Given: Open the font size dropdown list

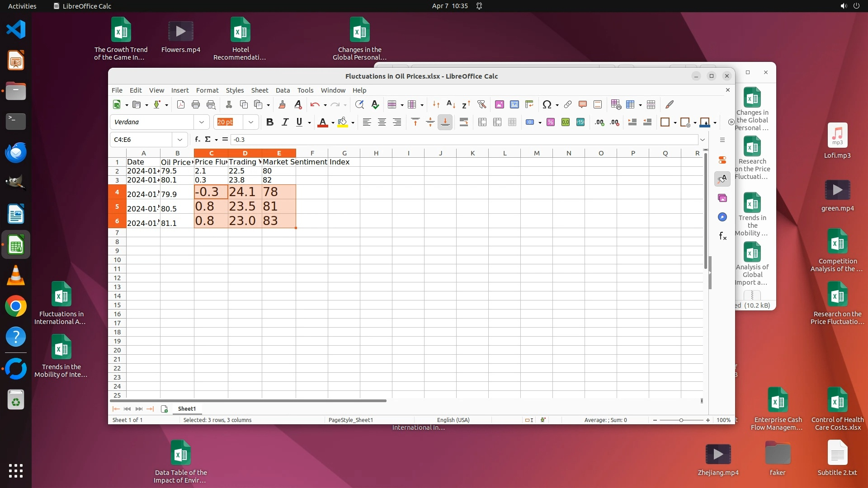Looking at the screenshot, I should click(x=251, y=122).
